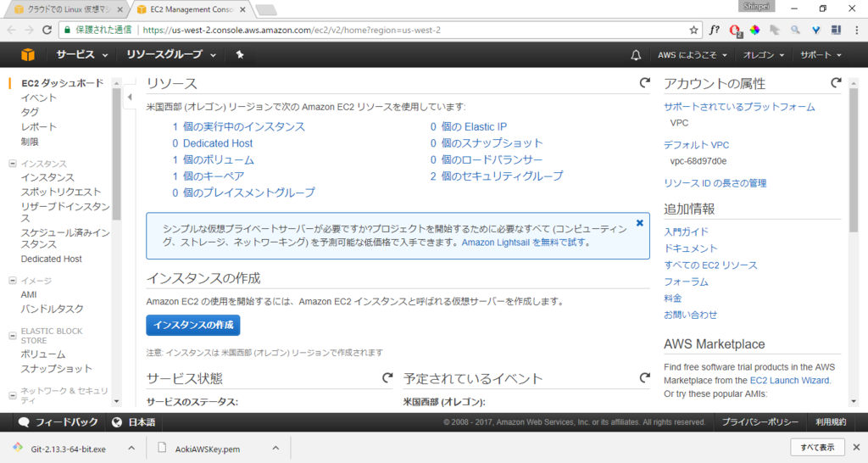Image resolution: width=868 pixels, height=463 pixels.
Task: Open タグ in the sidebar
Action: 30,112
